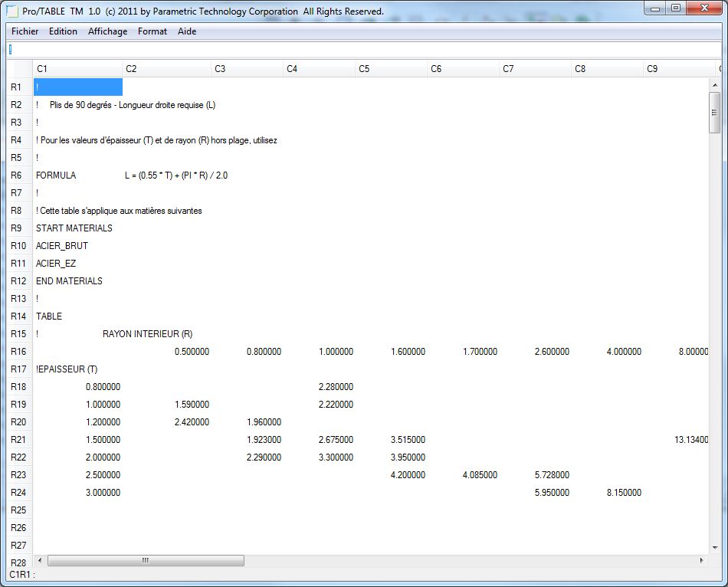Select the 2.280000 cell in row R18

coord(336,387)
